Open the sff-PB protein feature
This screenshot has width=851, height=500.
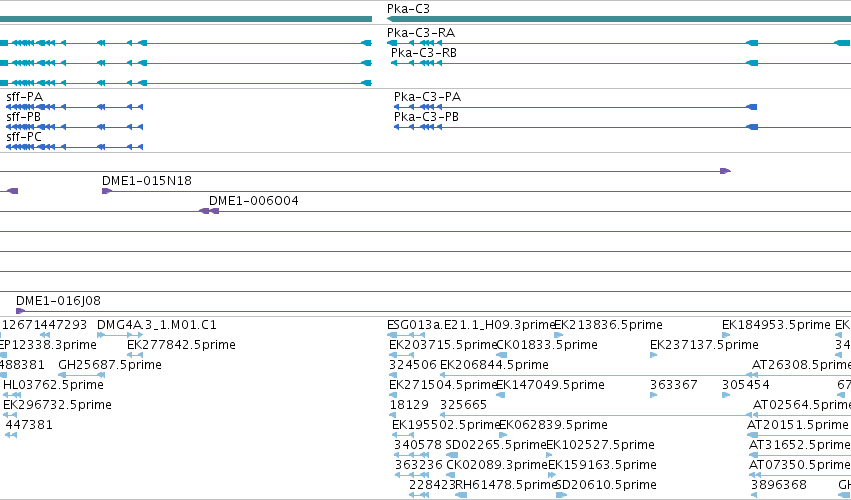[x=23, y=117]
